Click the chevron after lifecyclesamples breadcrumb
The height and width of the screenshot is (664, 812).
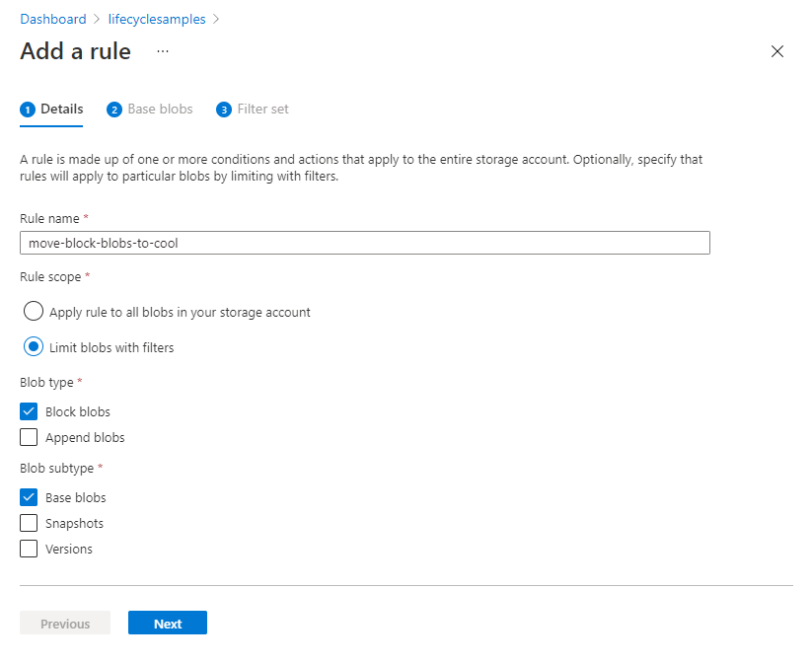216,19
